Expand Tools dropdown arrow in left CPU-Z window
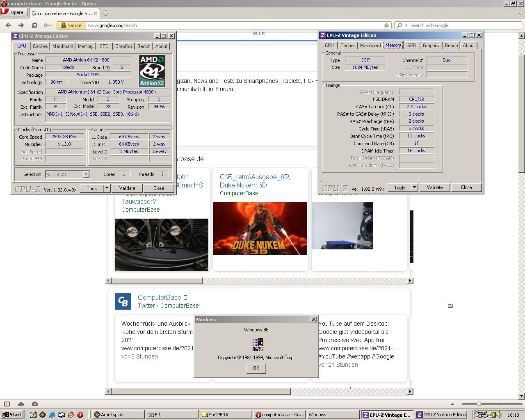The height and width of the screenshot is (420, 525). [107, 188]
